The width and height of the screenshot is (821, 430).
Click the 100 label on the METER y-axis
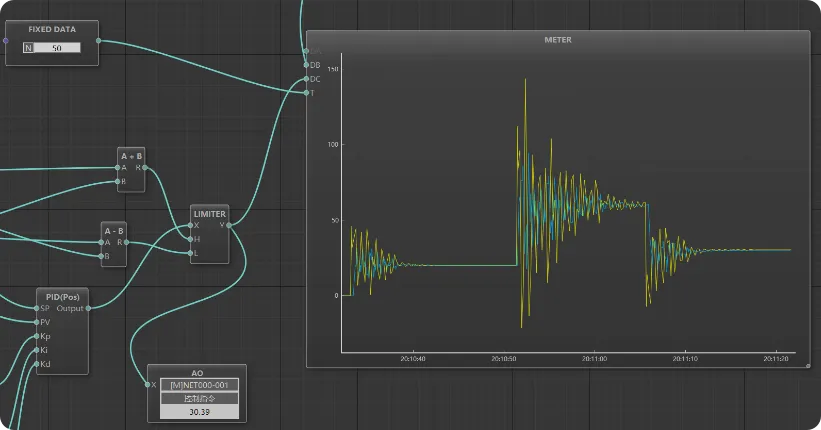pyautogui.click(x=333, y=145)
